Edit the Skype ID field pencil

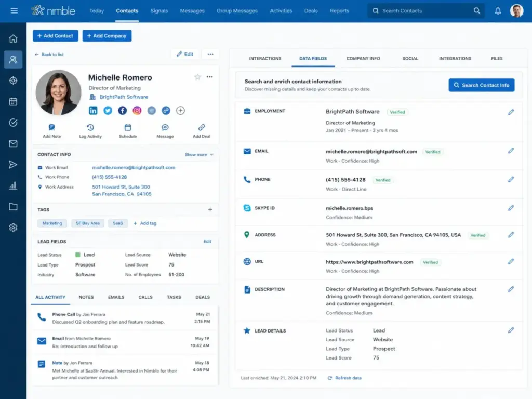511,208
